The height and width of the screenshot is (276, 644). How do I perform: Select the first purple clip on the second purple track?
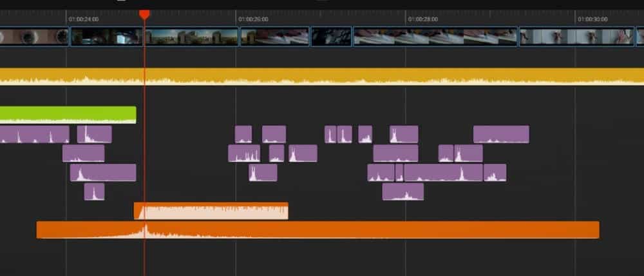(83, 153)
